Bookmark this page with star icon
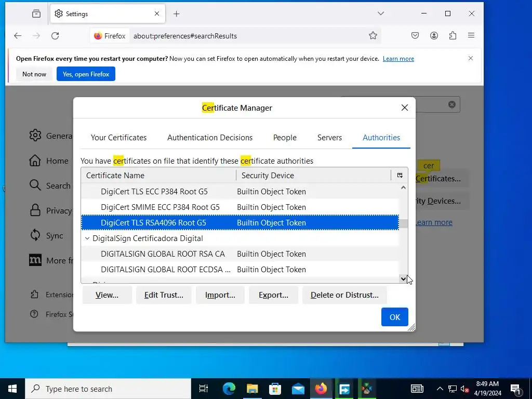Viewport: 532px width, 399px height. click(373, 36)
